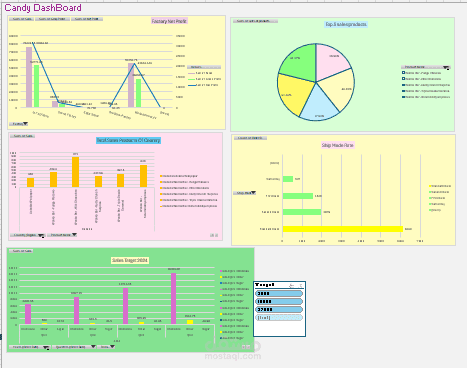
Task: Click Sum of Sales button in green chart
Action: [21, 251]
